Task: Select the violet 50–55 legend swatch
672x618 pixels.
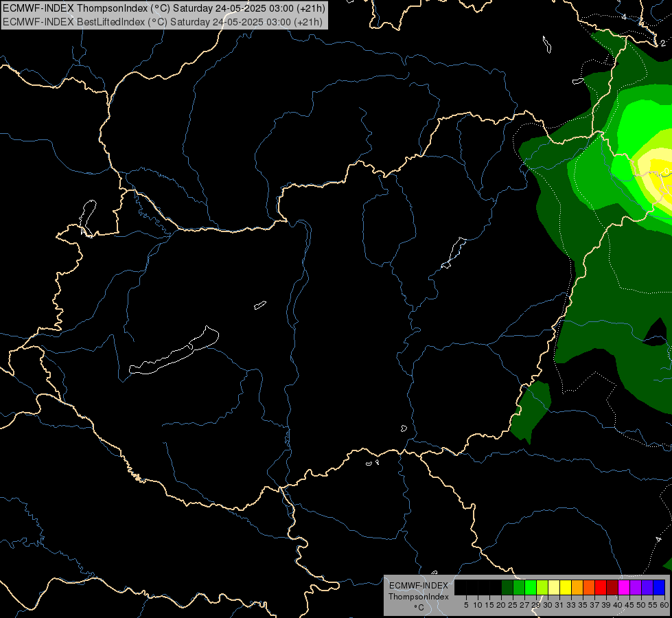Action: [x=647, y=587]
